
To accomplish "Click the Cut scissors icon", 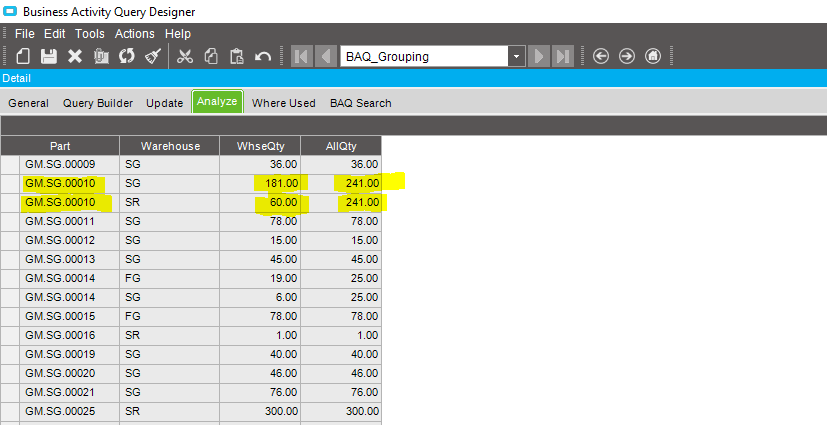I will pos(185,56).
